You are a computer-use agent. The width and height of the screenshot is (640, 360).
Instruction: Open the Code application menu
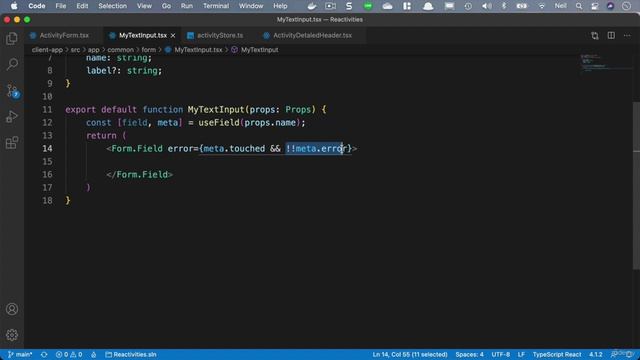(x=37, y=6)
